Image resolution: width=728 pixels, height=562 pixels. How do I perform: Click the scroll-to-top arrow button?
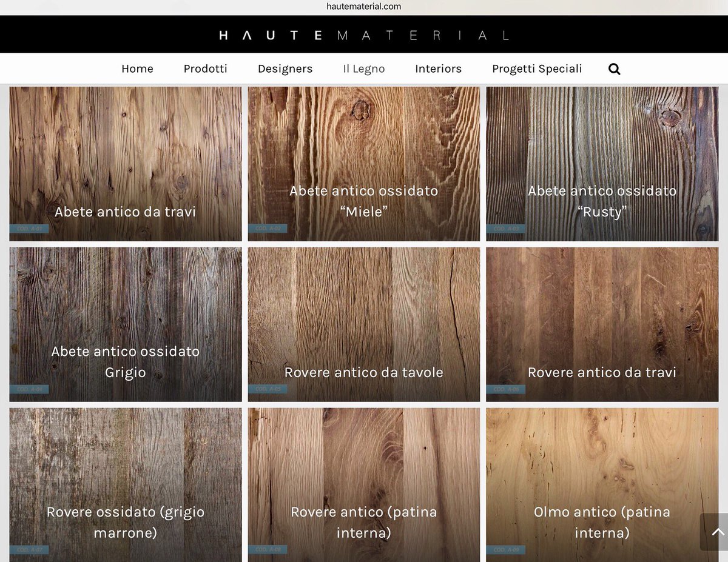[715, 532]
